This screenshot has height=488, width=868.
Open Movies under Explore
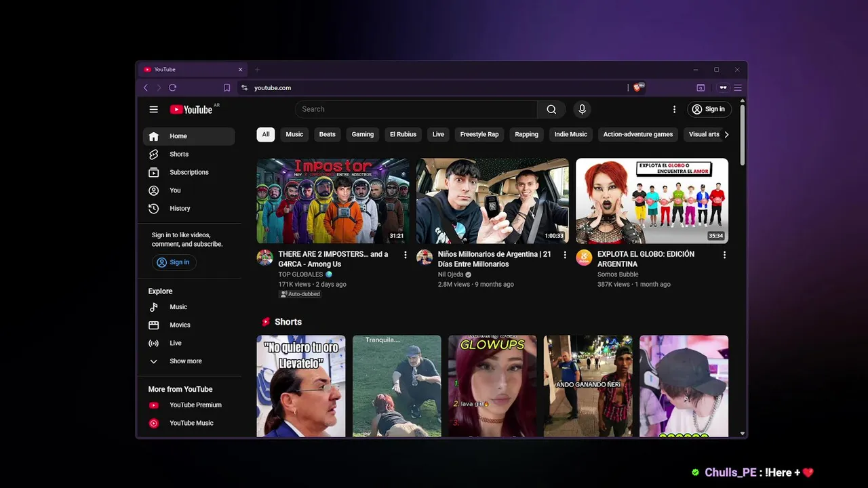point(189,325)
